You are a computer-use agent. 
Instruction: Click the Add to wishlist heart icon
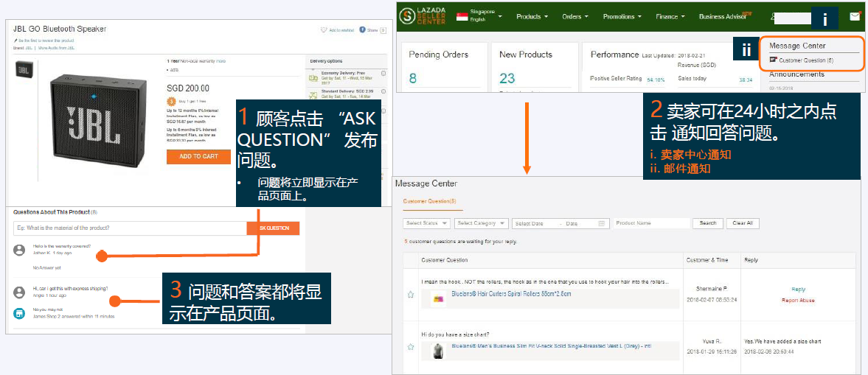pyautogui.click(x=324, y=30)
